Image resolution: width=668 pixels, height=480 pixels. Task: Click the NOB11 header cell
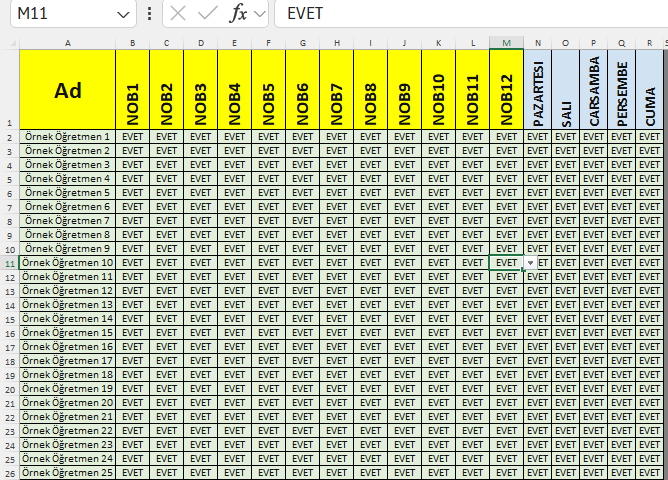(x=472, y=90)
